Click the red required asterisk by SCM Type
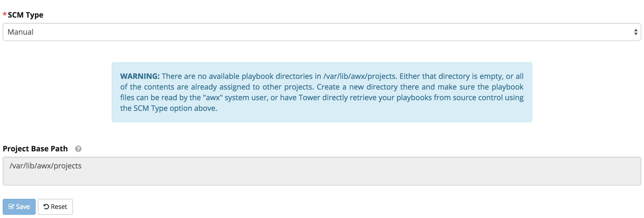Screen dimensions: 644x218 point(5,14)
